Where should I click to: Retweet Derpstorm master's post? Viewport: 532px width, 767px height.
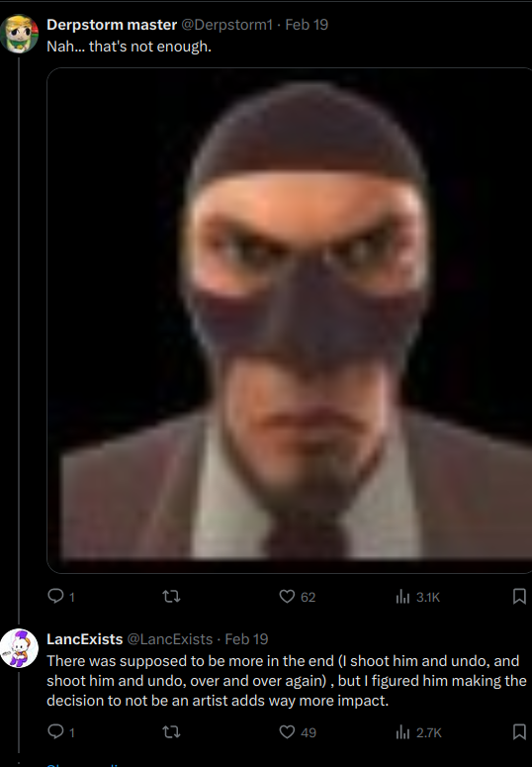click(x=171, y=597)
